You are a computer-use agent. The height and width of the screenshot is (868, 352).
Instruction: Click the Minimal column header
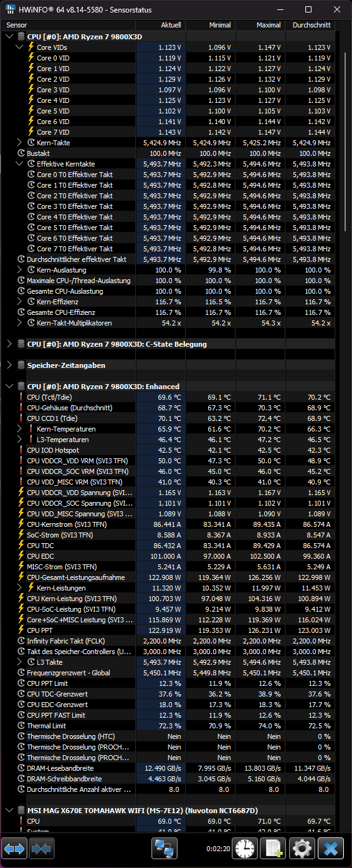click(210, 25)
